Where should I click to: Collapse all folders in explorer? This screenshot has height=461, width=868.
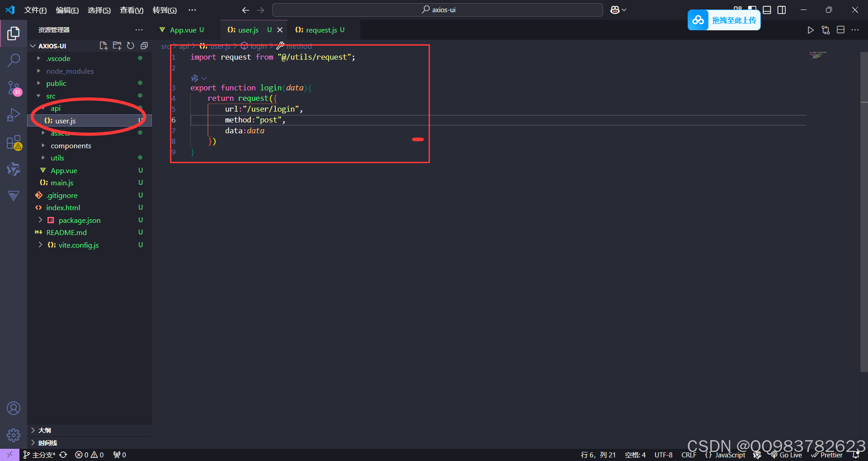click(x=144, y=46)
